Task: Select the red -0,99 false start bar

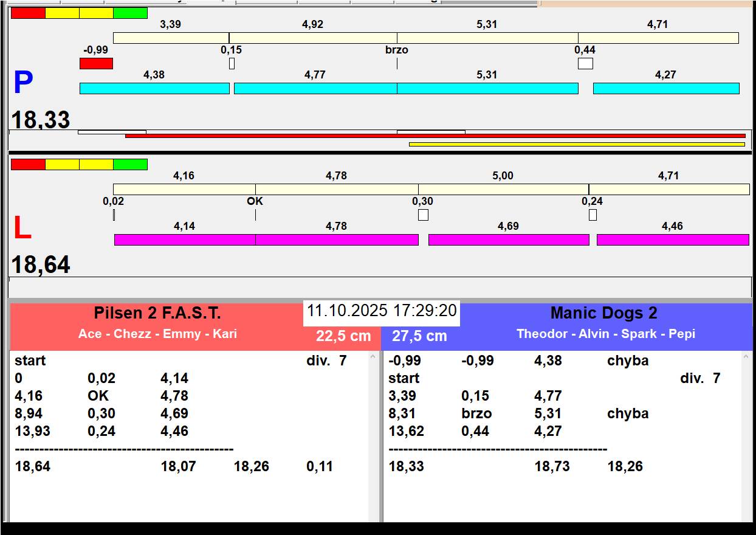Action: click(x=96, y=63)
